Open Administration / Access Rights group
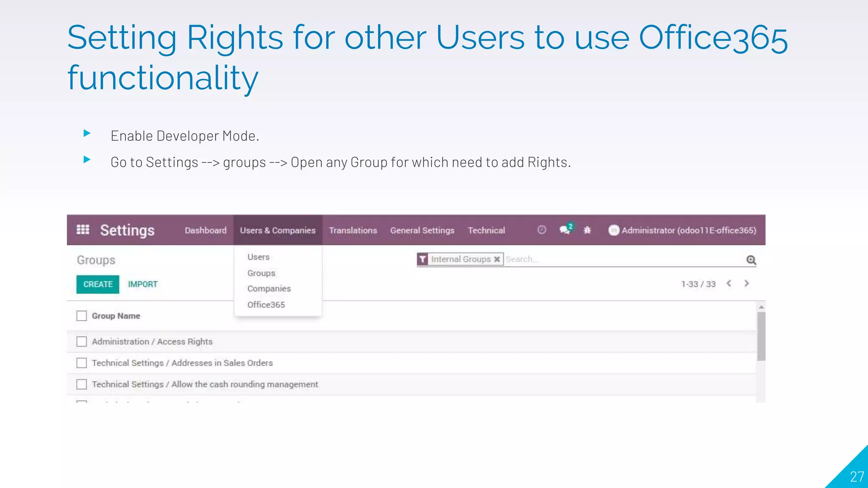The width and height of the screenshot is (868, 488). [152, 341]
